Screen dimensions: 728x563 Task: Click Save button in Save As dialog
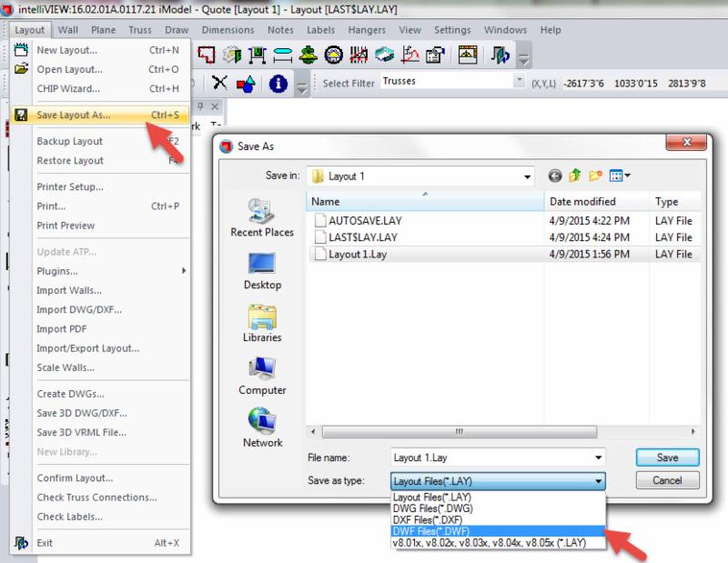668,457
